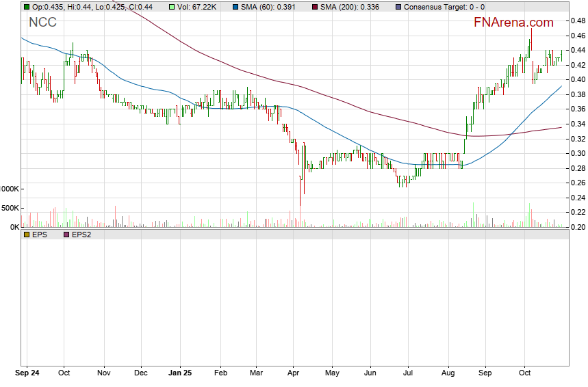This screenshot has height=387, width=588.
Task: Click the purple Consensus Target swatch
Action: (x=399, y=7)
